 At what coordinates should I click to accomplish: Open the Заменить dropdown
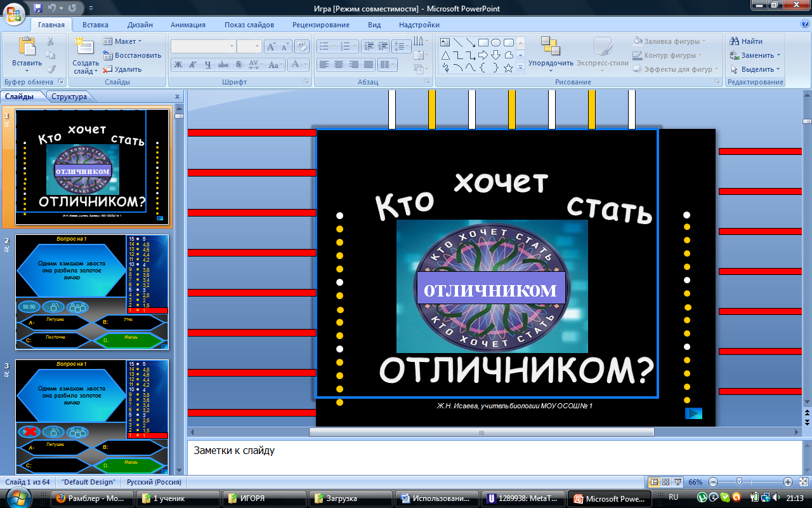pyautogui.click(x=755, y=55)
